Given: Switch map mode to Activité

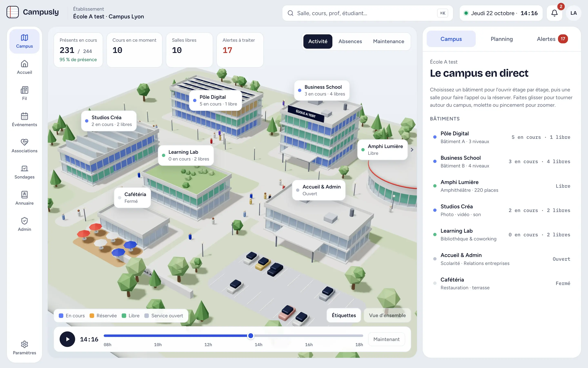Looking at the screenshot, I should tap(317, 41).
